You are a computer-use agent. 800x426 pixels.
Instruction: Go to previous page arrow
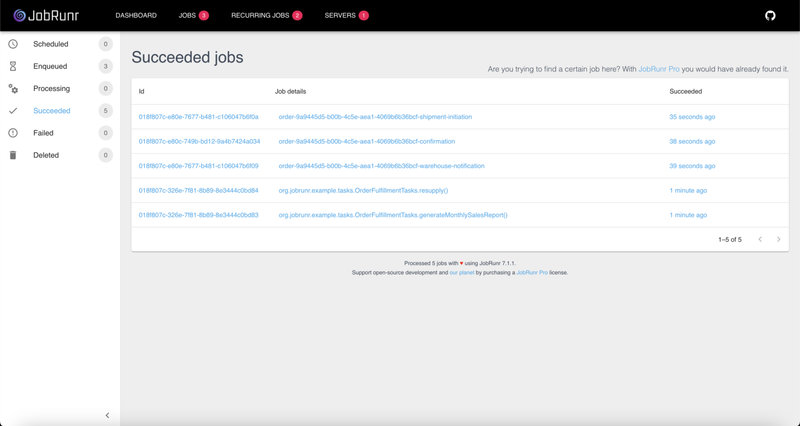coord(760,239)
